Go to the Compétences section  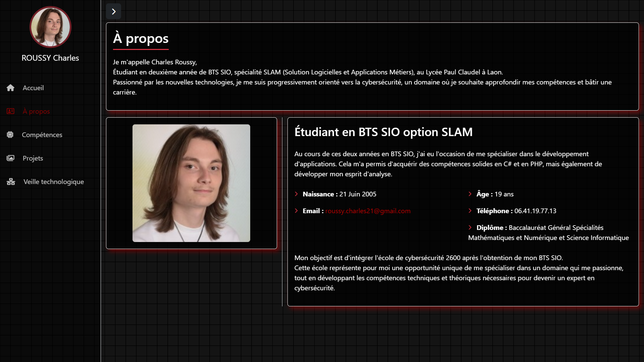coord(42,135)
